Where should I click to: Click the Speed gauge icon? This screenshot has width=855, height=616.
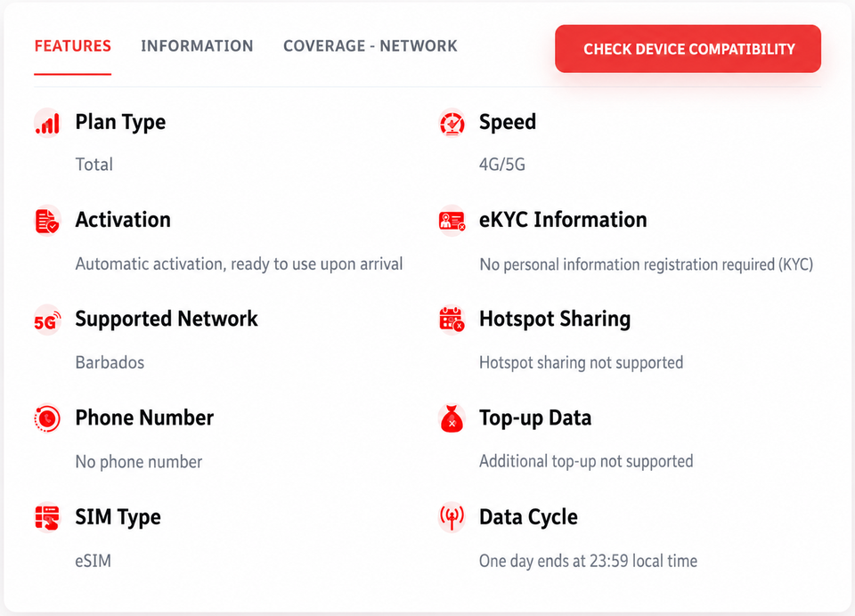(x=452, y=123)
